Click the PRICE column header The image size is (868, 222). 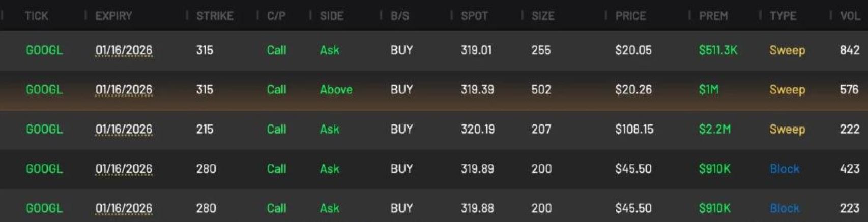(x=630, y=16)
